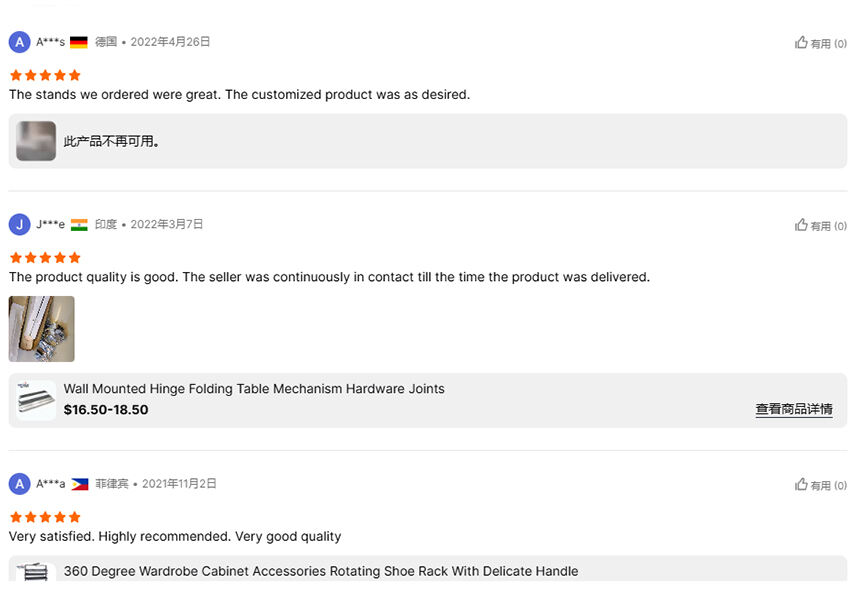The height and width of the screenshot is (613, 867).
Task: Click the German flag icon
Action: (79, 42)
